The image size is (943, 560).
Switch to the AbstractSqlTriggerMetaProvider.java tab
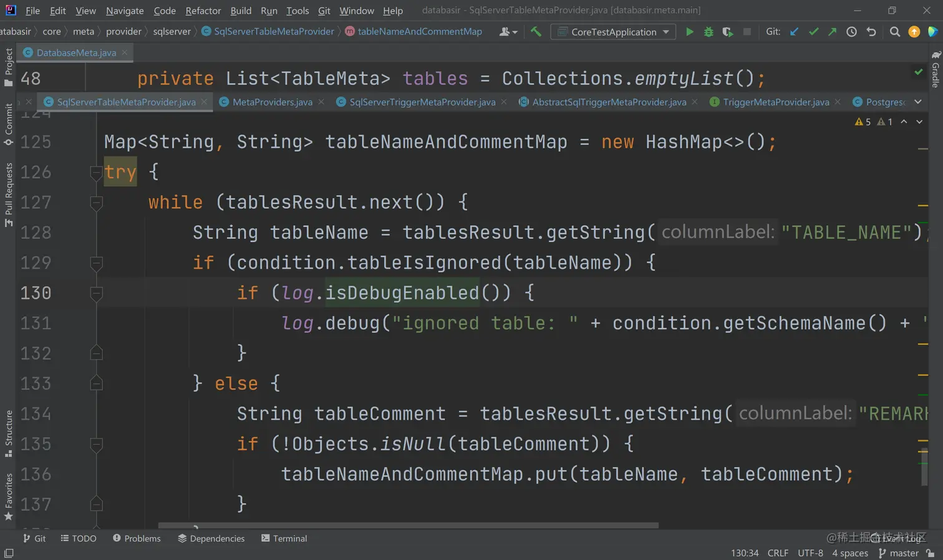609,102
